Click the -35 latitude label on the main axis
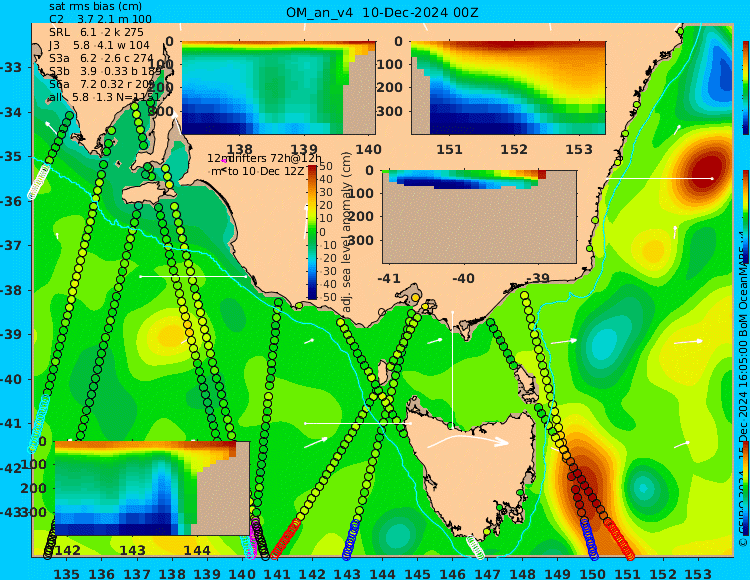The image size is (750, 580). click(x=11, y=157)
